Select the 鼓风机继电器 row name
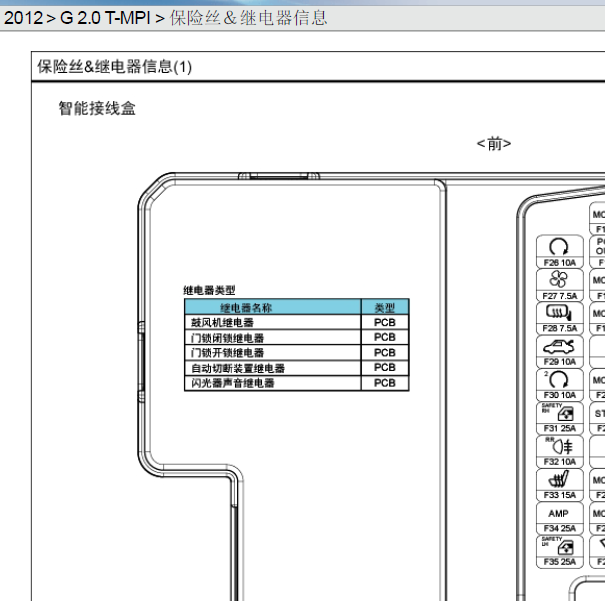Viewport: 605px width, 601px height. pyautogui.click(x=222, y=322)
